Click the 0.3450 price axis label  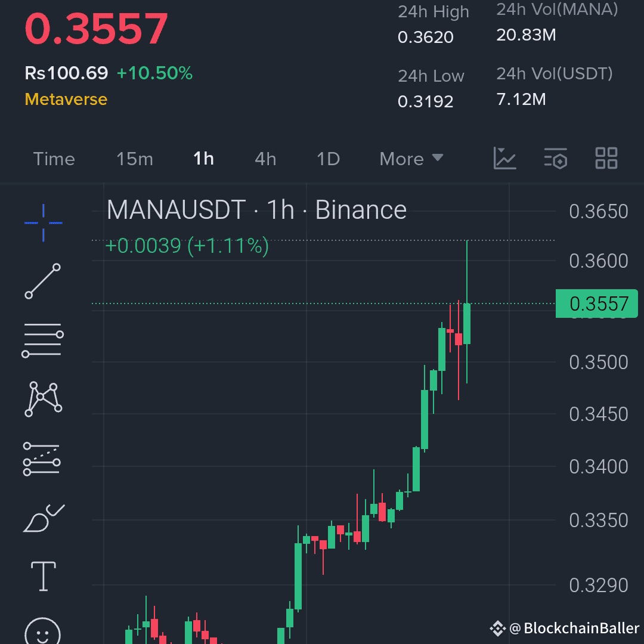(599, 414)
